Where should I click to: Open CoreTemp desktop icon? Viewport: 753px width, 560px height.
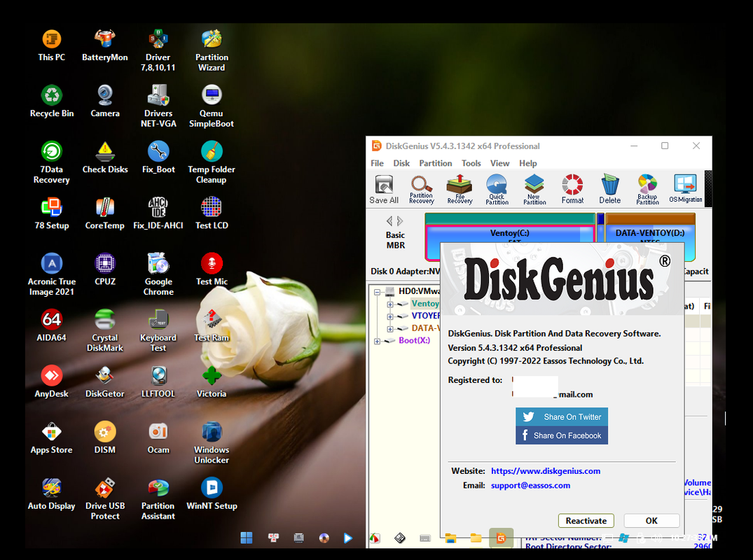point(104,213)
